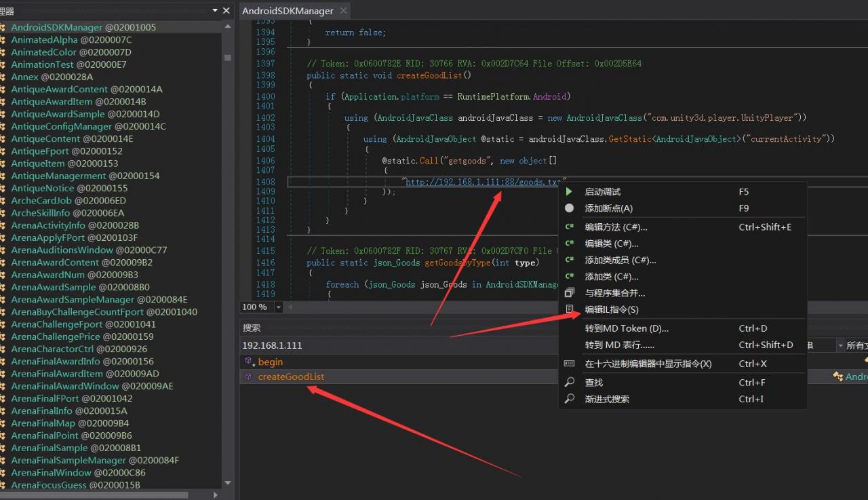
Task: Select ArenaFinalAwardWindow @020009AE tree node
Action: point(92,386)
